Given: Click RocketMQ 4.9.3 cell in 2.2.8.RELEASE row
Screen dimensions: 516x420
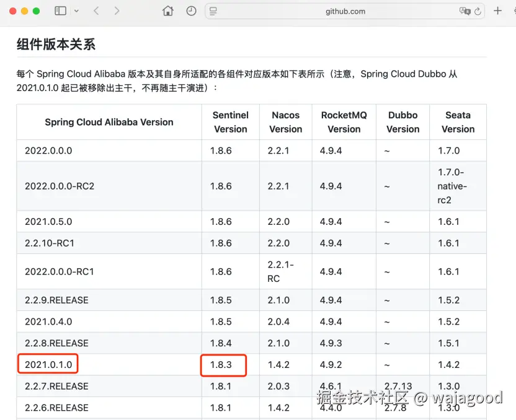Looking at the screenshot, I should click(x=344, y=343).
